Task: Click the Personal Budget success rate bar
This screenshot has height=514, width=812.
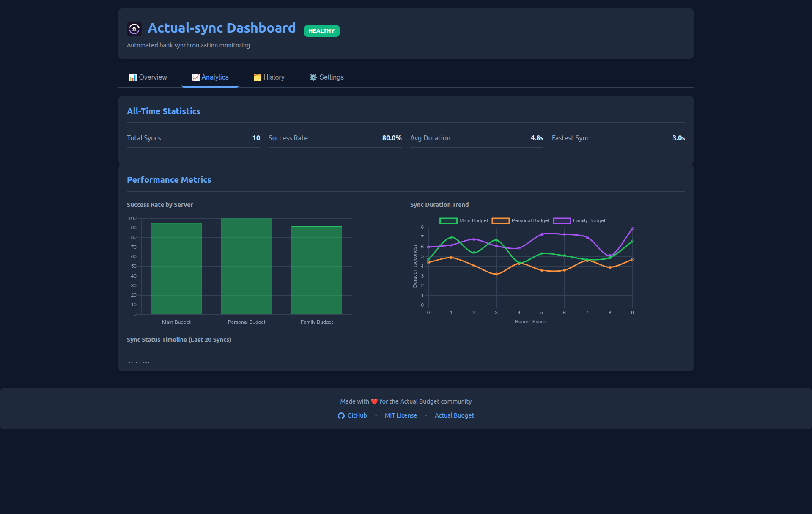Action: tap(247, 266)
